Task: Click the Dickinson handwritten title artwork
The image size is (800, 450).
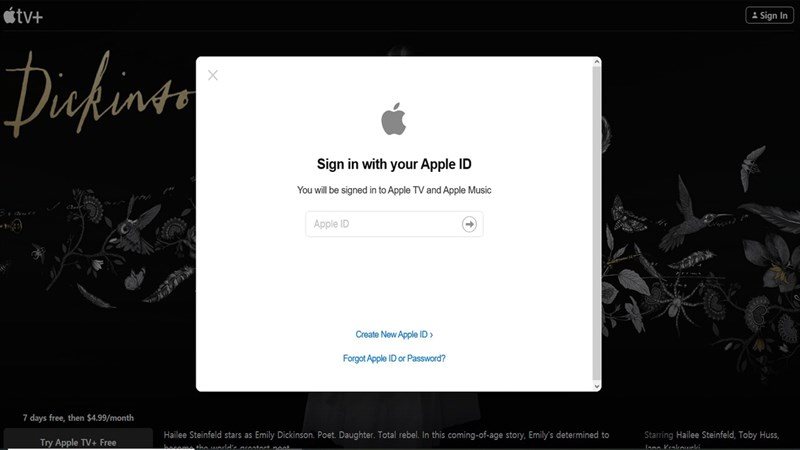Action: pos(99,94)
